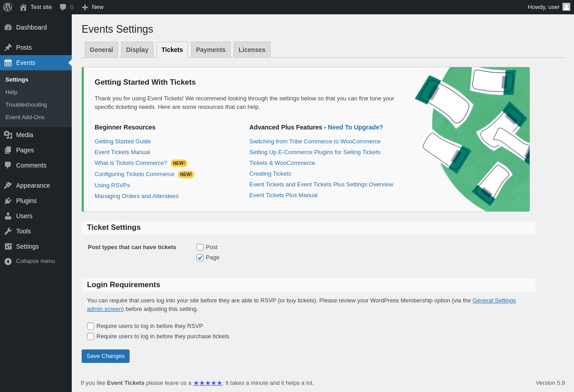Open the Tickets & WooCommerce link
Viewport: 574px width, 392px height.
[282, 163]
